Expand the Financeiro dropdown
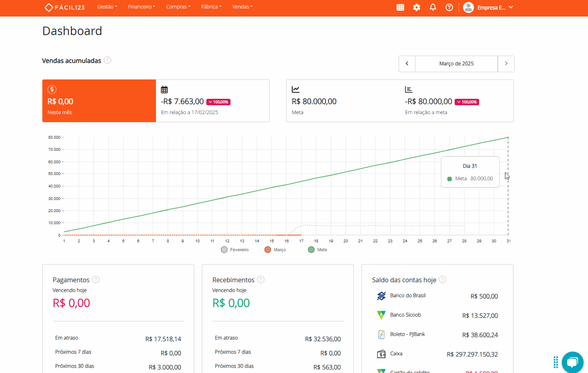This screenshot has height=373, width=588. point(141,7)
